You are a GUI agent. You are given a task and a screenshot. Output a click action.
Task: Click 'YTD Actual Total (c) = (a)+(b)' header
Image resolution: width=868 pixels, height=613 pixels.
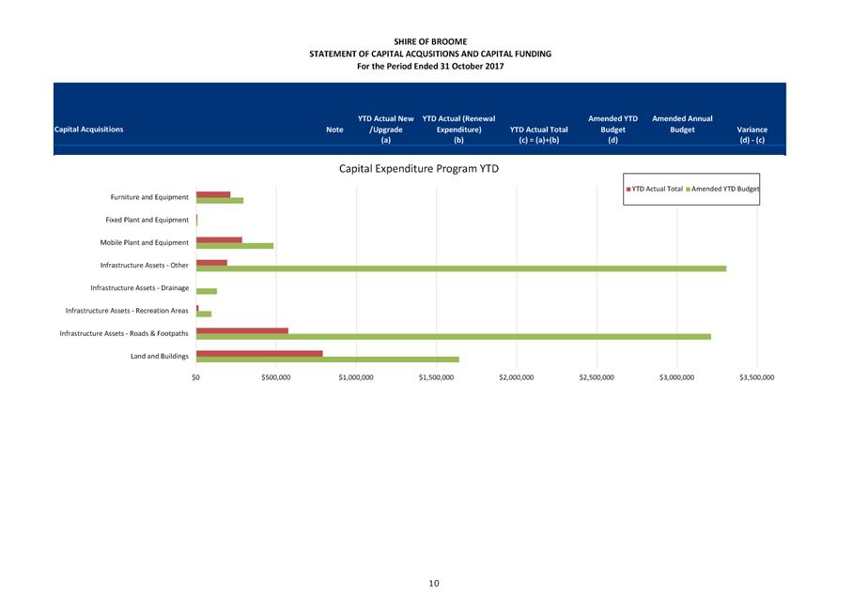(538, 134)
